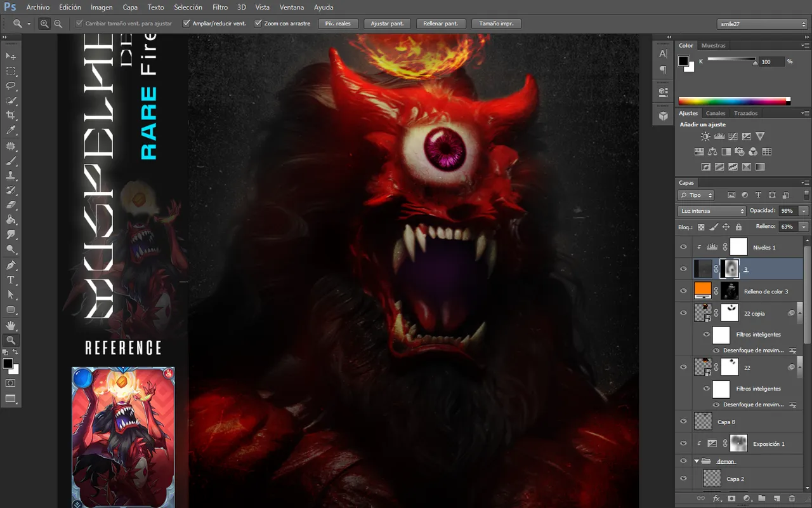Select the Hand tool
Image resolution: width=812 pixels, height=508 pixels.
click(x=11, y=326)
